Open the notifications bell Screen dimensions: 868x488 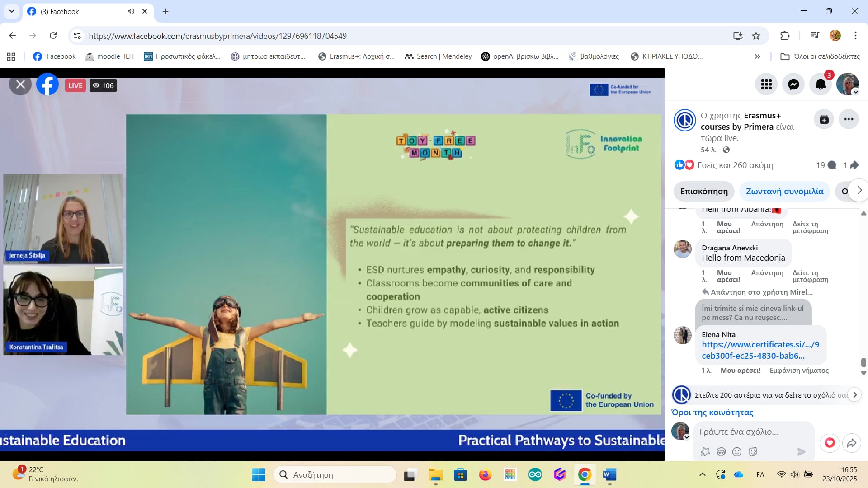click(821, 84)
